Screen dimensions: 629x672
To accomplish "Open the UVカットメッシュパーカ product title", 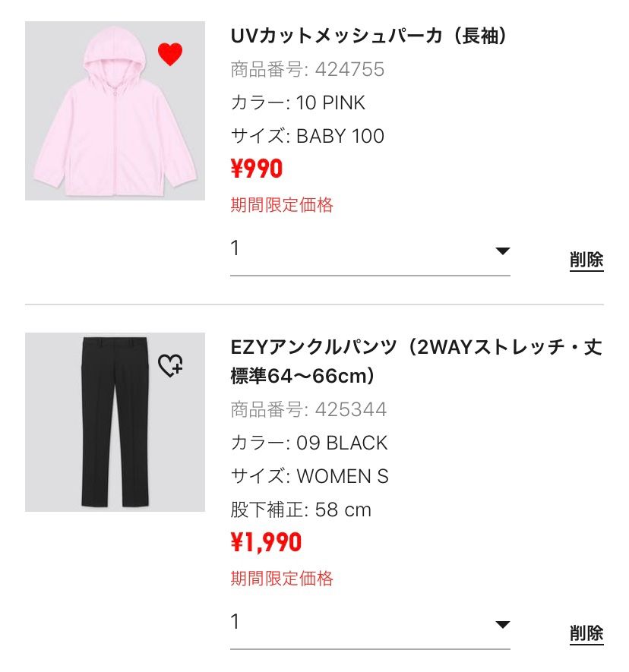I will (x=369, y=36).
